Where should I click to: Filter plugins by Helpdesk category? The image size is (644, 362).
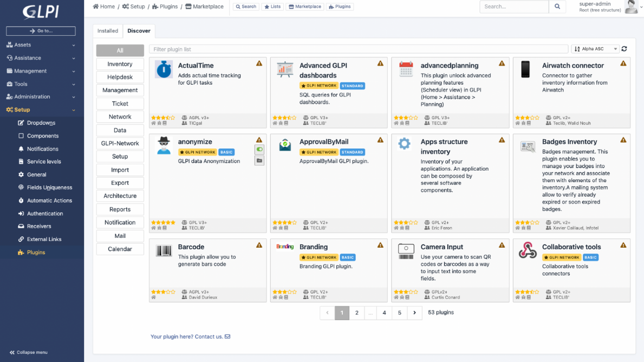120,77
